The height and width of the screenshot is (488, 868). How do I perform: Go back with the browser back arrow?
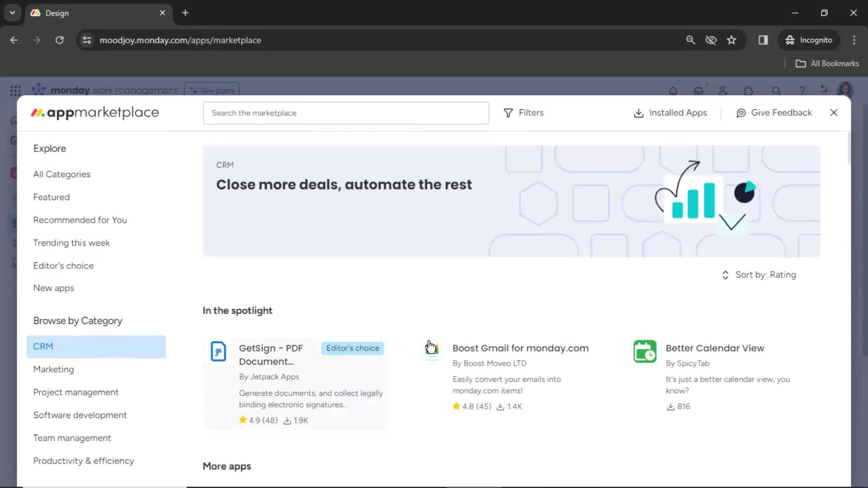pos(14,40)
